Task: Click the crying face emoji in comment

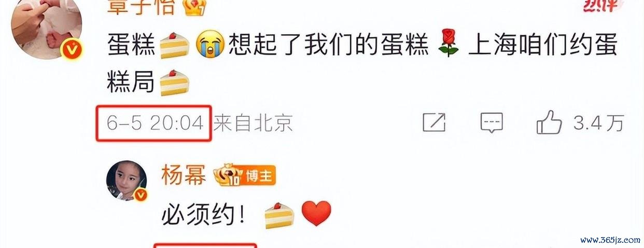Action: click(x=211, y=45)
